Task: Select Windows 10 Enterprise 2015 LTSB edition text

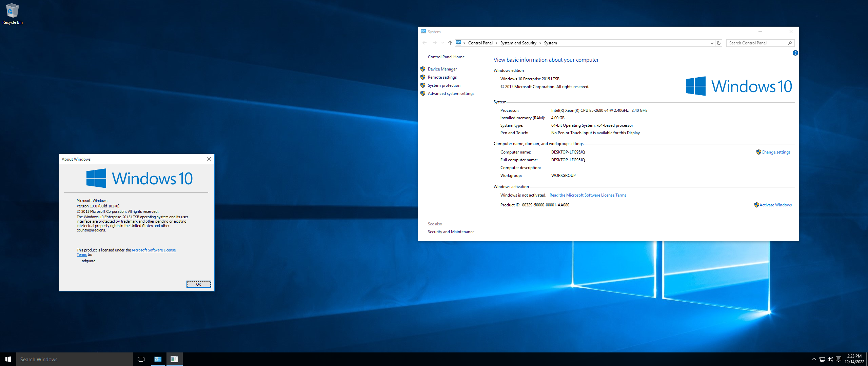Action: pyautogui.click(x=530, y=79)
